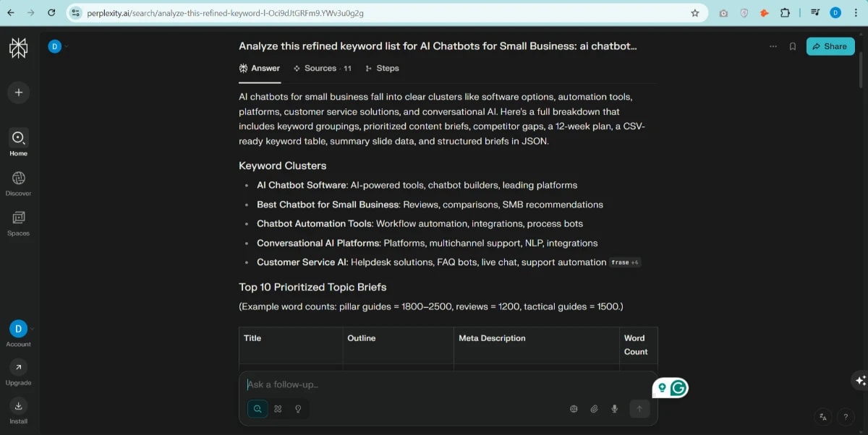Open Home in the sidebar
The width and height of the screenshot is (868, 435).
coord(18,142)
